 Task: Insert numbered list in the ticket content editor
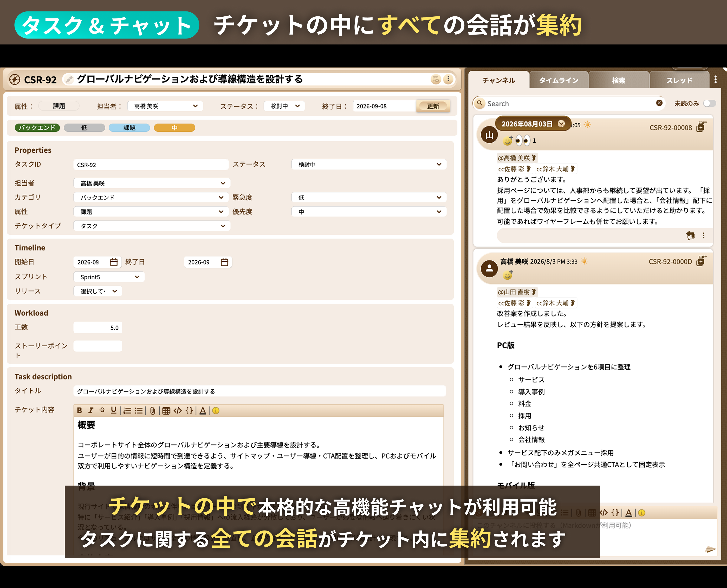pos(127,411)
